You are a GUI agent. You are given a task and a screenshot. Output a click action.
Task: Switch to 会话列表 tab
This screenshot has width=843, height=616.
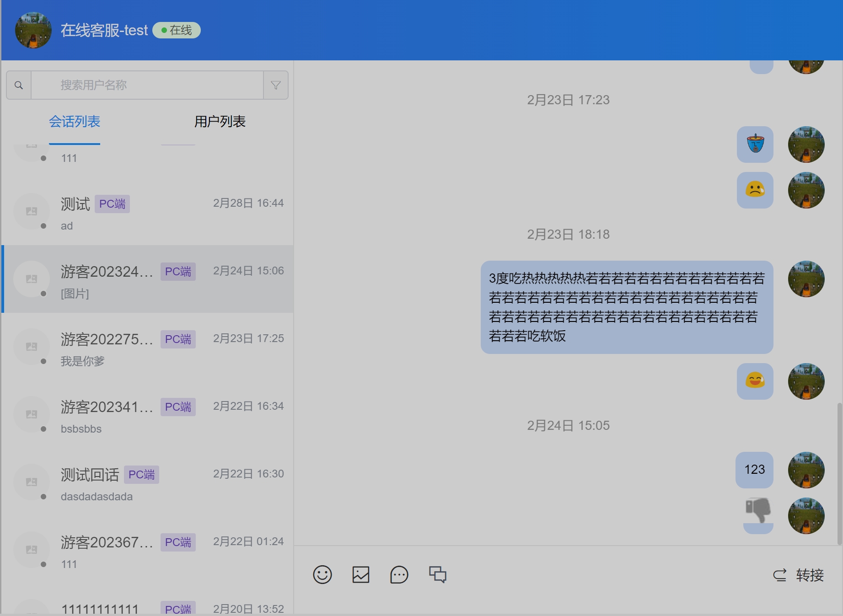[x=75, y=122]
